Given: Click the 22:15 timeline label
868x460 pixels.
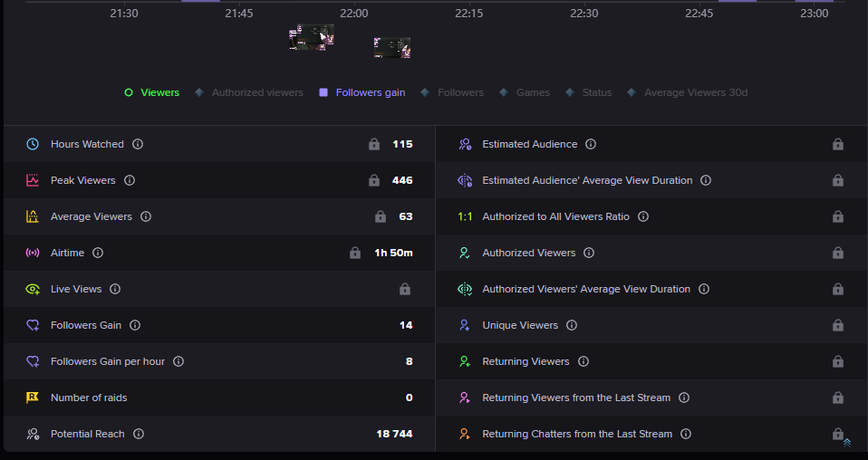Looking at the screenshot, I should pyautogui.click(x=468, y=14).
